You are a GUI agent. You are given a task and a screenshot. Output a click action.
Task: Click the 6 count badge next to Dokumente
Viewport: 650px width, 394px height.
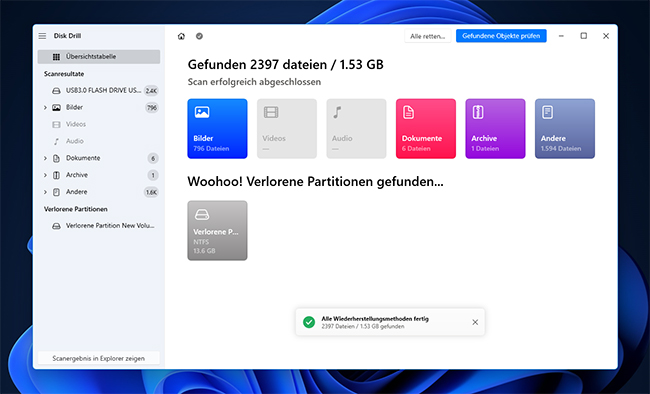pos(153,158)
